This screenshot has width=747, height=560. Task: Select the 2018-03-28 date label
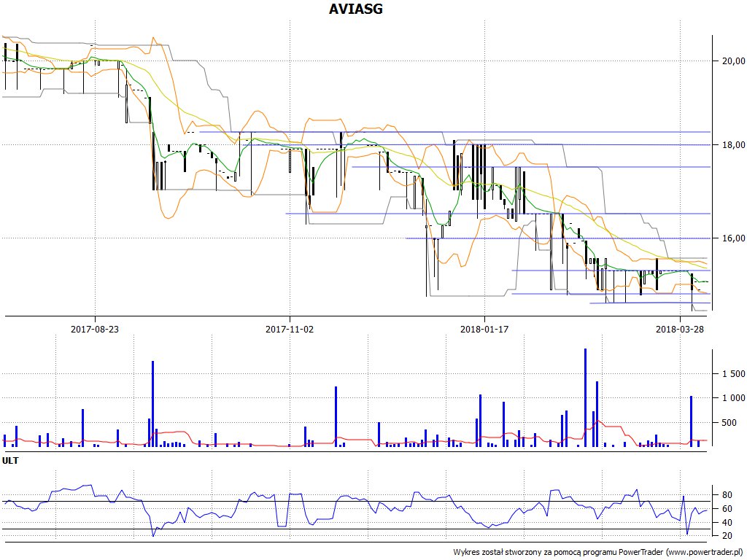click(x=679, y=329)
